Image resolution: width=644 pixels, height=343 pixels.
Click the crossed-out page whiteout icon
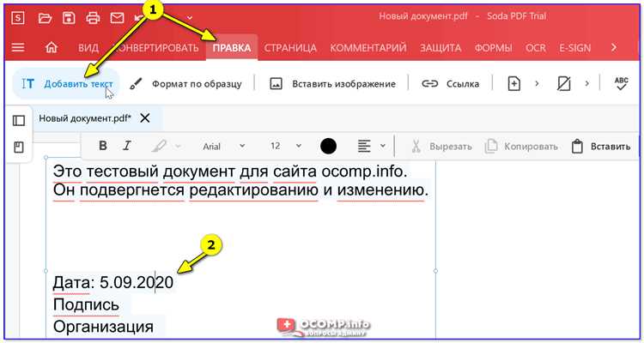(564, 84)
